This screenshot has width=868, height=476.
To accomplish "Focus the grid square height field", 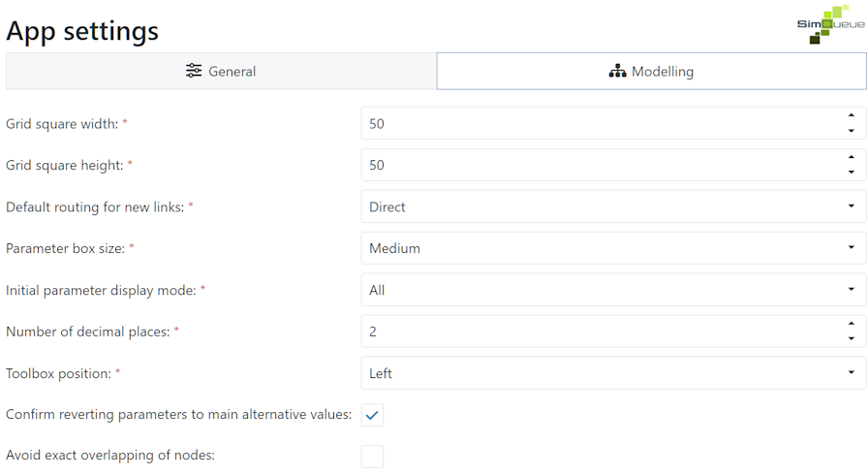I will pos(601,165).
